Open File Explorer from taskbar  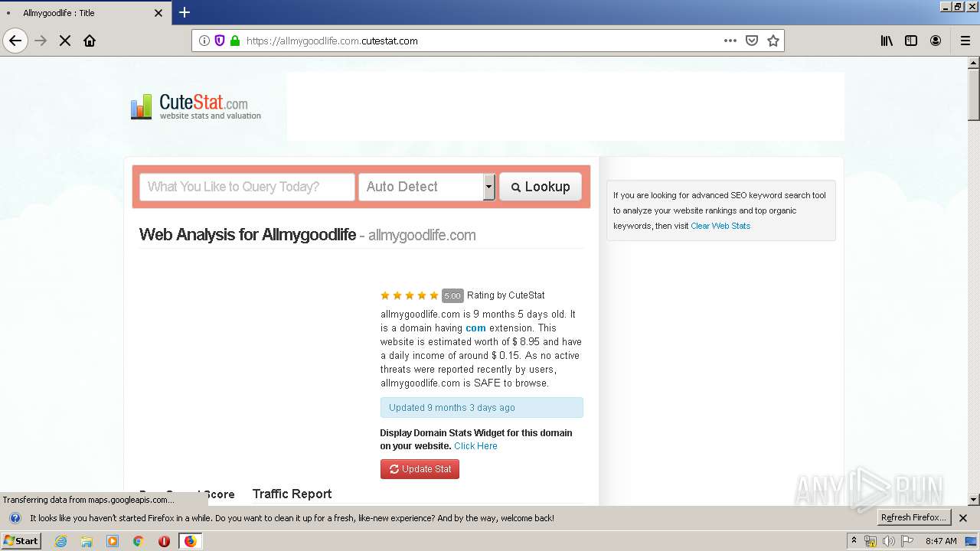click(x=87, y=541)
